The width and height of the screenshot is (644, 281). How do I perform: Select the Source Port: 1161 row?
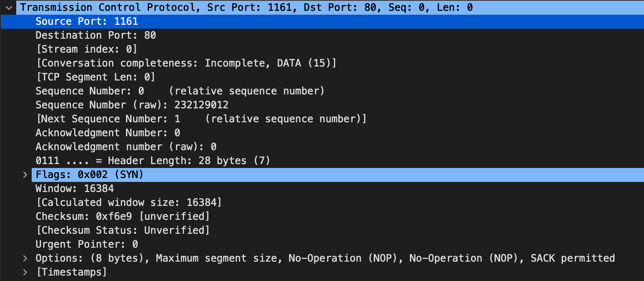click(x=322, y=21)
